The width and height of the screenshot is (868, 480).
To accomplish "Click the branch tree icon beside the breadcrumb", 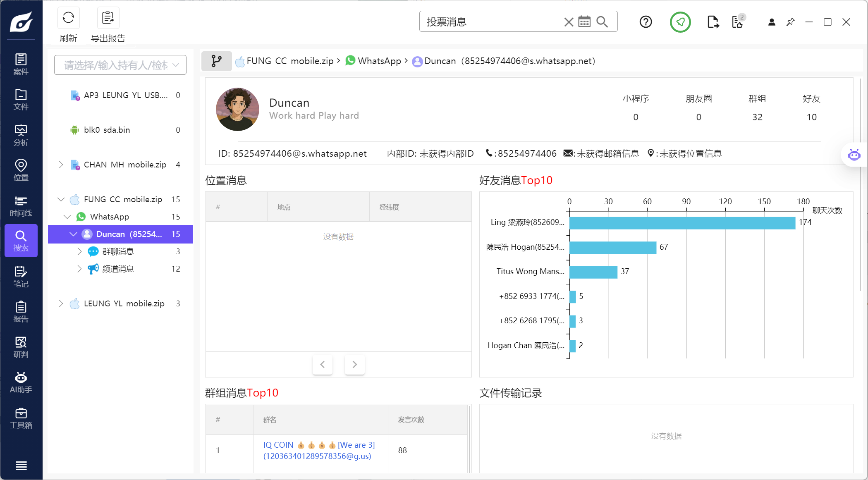I will pyautogui.click(x=216, y=61).
